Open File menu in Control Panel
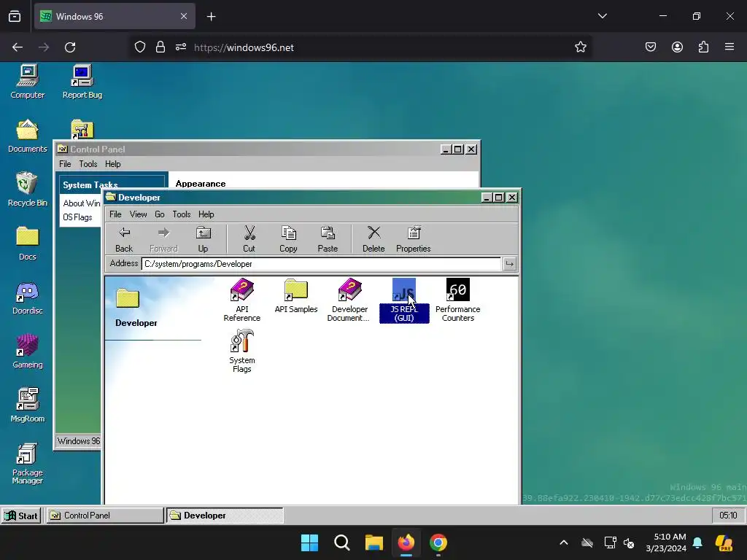The height and width of the screenshot is (560, 747). [x=65, y=164]
